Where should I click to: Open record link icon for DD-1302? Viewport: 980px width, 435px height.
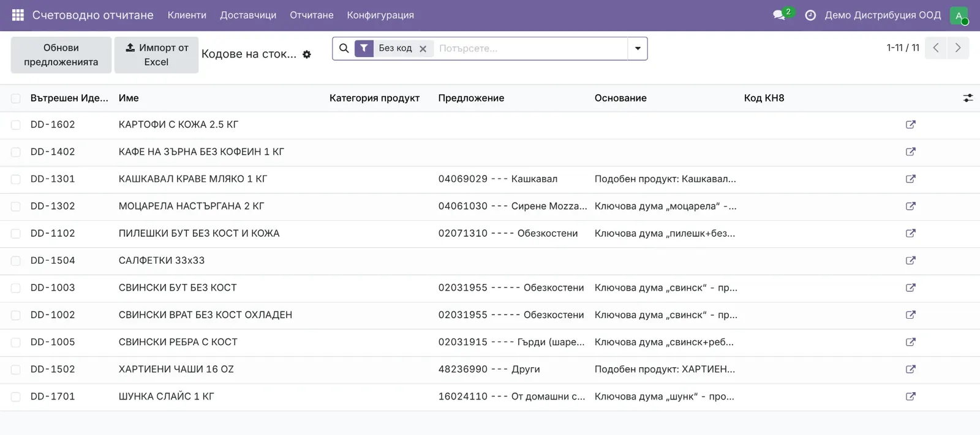click(x=910, y=206)
